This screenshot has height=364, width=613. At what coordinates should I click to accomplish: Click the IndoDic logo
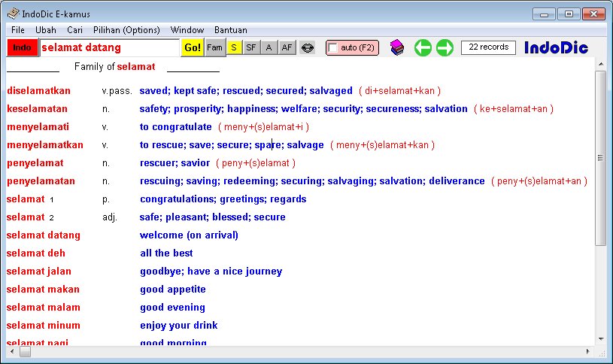[556, 47]
